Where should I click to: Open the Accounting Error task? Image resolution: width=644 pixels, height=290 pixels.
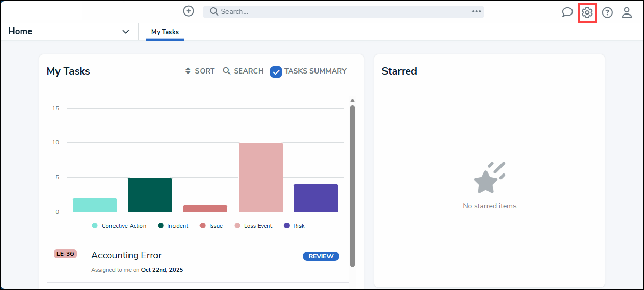click(126, 255)
